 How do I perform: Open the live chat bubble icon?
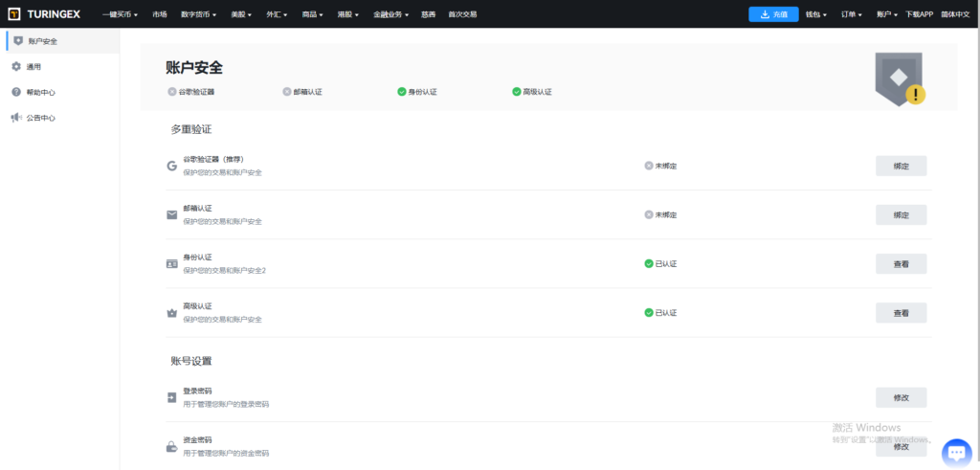coord(956,453)
